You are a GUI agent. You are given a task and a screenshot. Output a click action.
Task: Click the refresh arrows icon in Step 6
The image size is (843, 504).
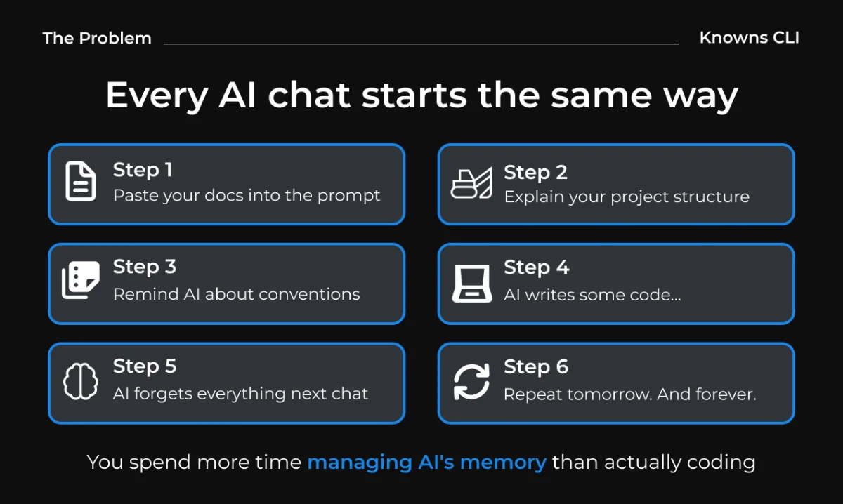(471, 382)
